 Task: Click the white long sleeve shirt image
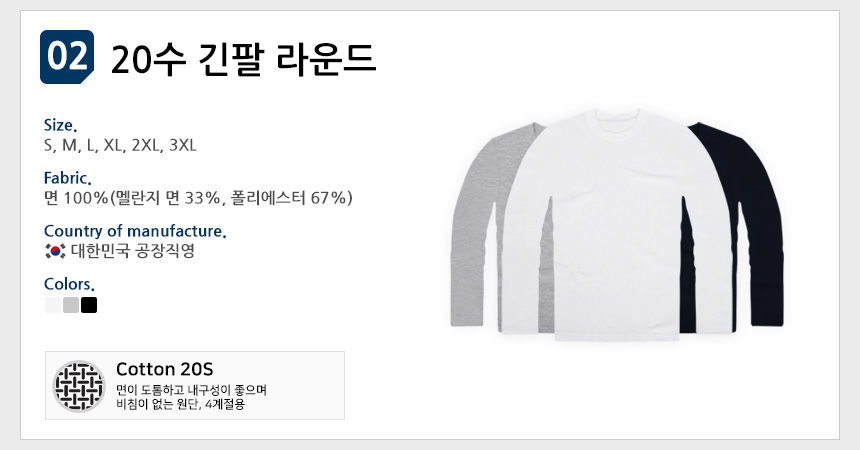[618, 225]
